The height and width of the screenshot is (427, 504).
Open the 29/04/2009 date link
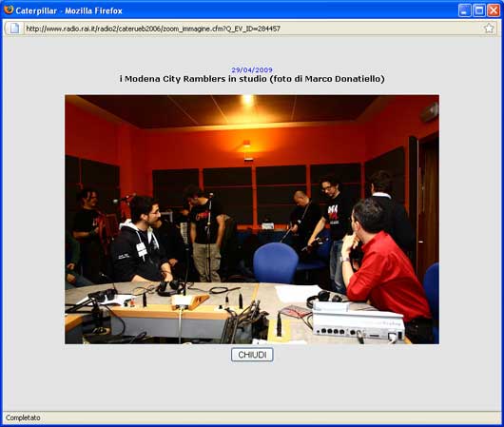[x=252, y=69]
